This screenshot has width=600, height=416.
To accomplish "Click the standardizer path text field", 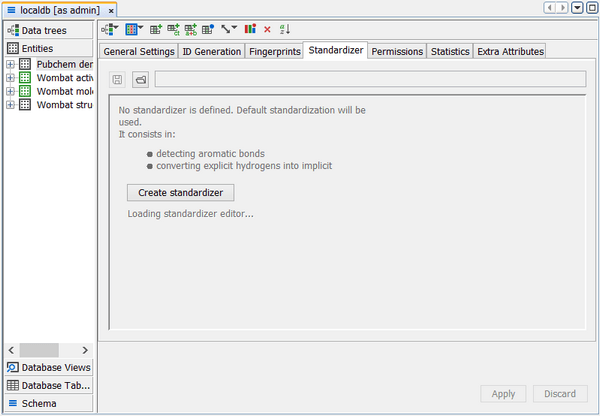I will coord(370,79).
